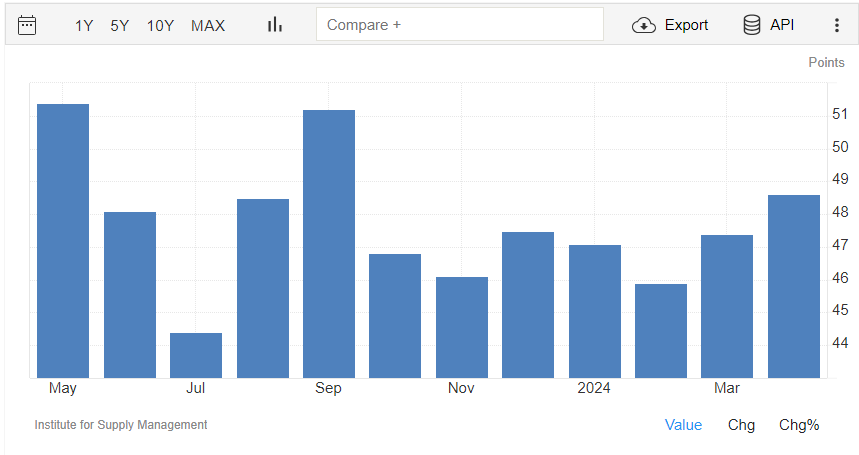
Task: Open the calendar date range picker
Action: click(x=27, y=25)
